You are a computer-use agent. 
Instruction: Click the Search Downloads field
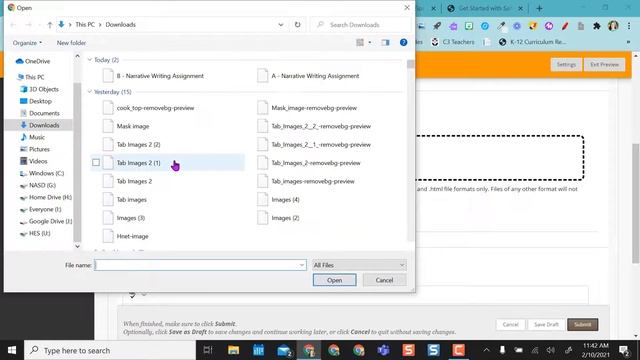click(360, 24)
